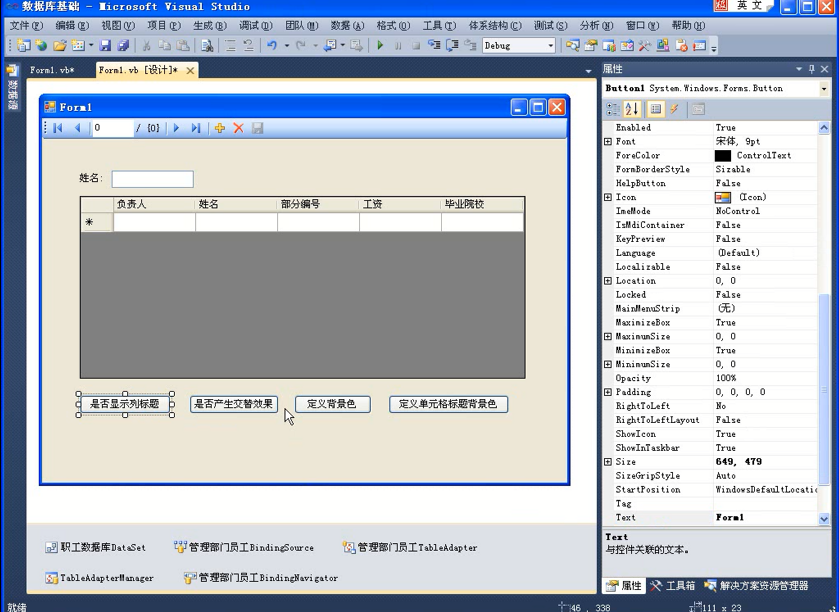Viewport: 839px width, 612px height.
Task: Open the 文件 menu
Action: tap(26, 25)
